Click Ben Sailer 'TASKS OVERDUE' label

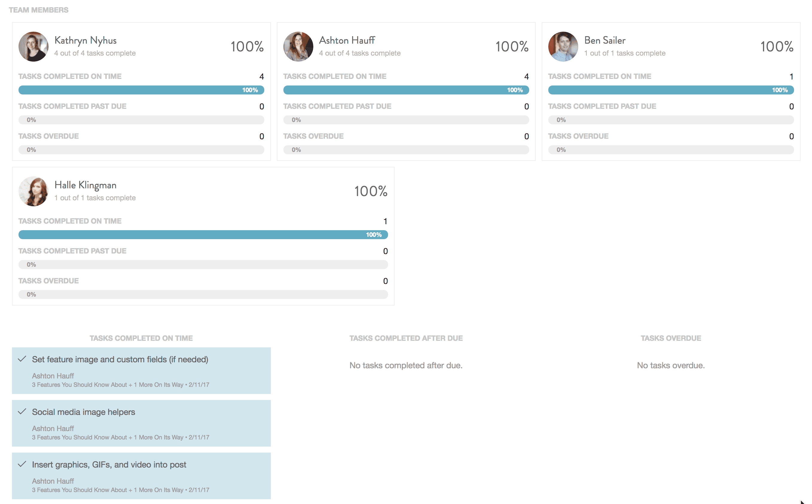(x=578, y=136)
